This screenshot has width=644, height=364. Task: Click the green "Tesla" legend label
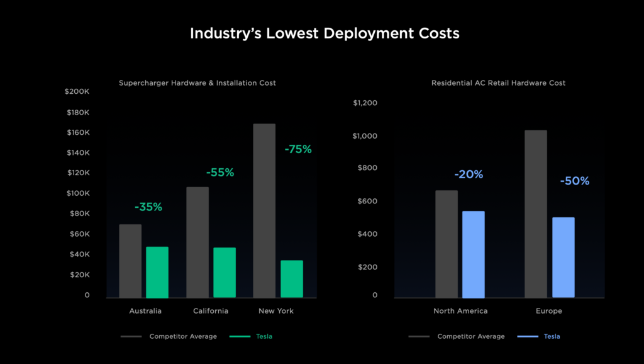point(264,336)
